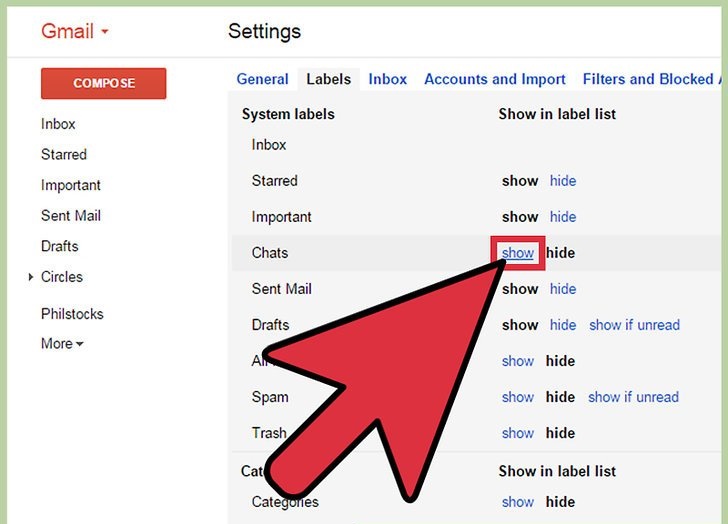This screenshot has width=728, height=524.
Task: Open Sent Mail in the left sidebar
Action: 71,215
